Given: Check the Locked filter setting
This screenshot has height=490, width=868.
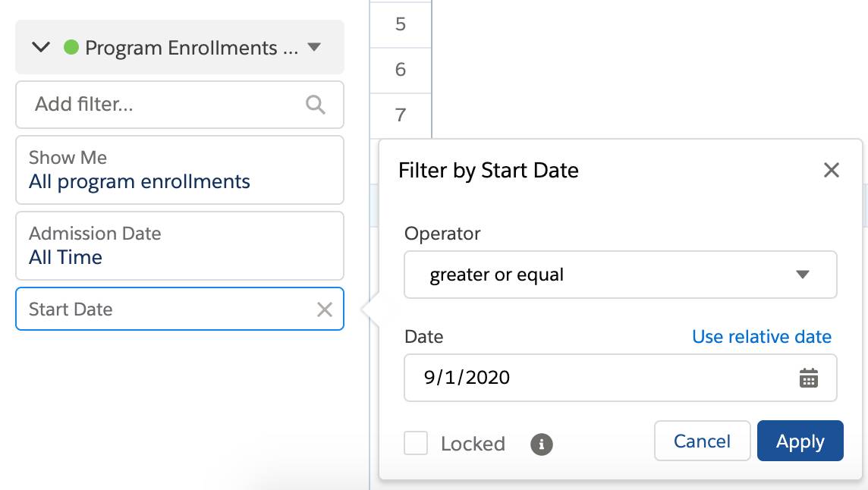Looking at the screenshot, I should (x=415, y=444).
